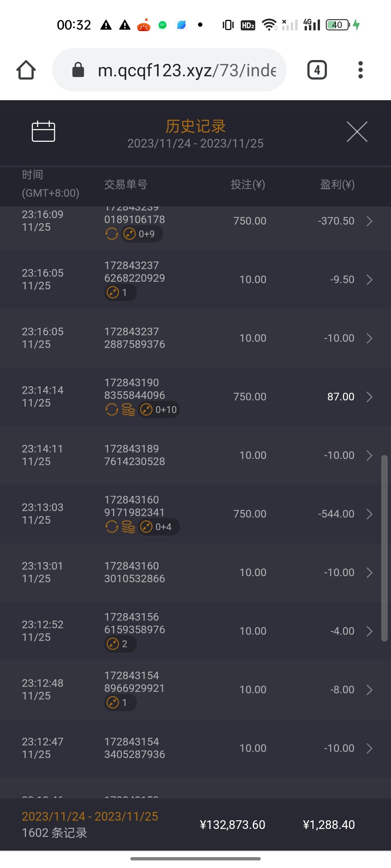The height and width of the screenshot is (868, 391).
Task: Click the 盈利(¥) column header
Action: 337,184
